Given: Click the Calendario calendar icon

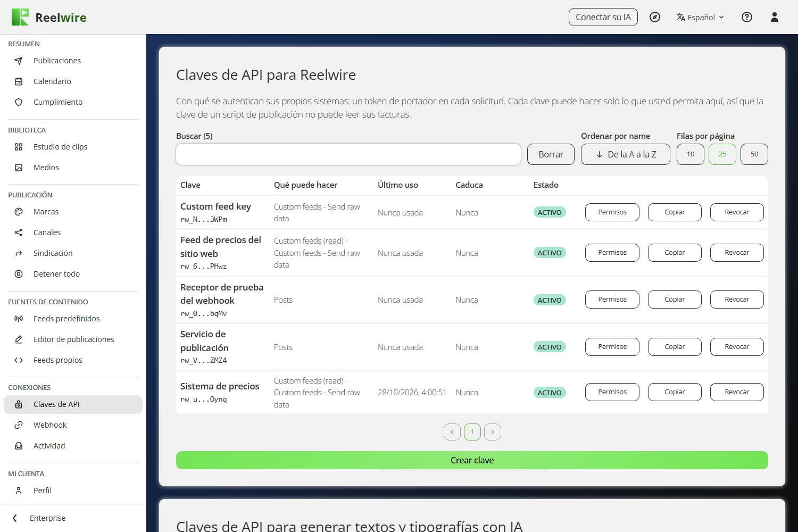Looking at the screenshot, I should tap(19, 81).
